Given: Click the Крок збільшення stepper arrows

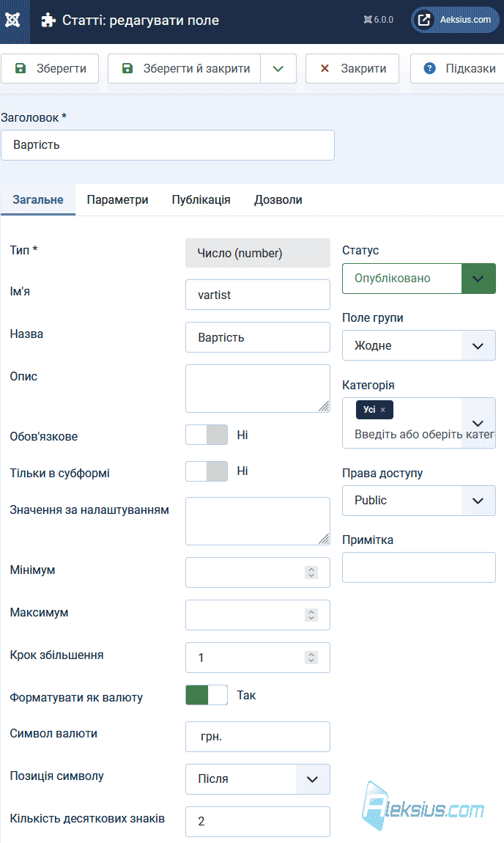Looking at the screenshot, I should pyautogui.click(x=311, y=657).
